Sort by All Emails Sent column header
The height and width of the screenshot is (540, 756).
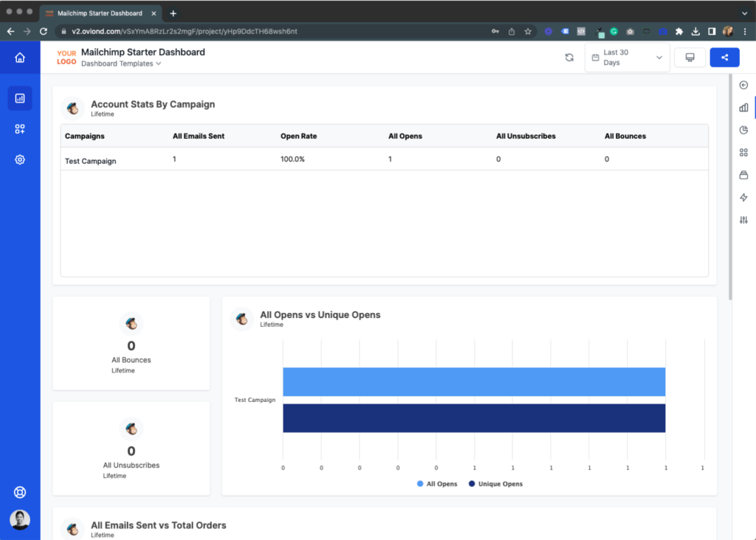point(199,136)
